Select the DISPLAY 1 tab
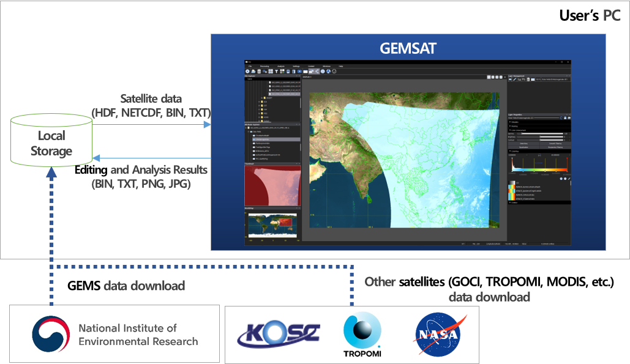Screen dimensions: 630x364 pos(307,76)
